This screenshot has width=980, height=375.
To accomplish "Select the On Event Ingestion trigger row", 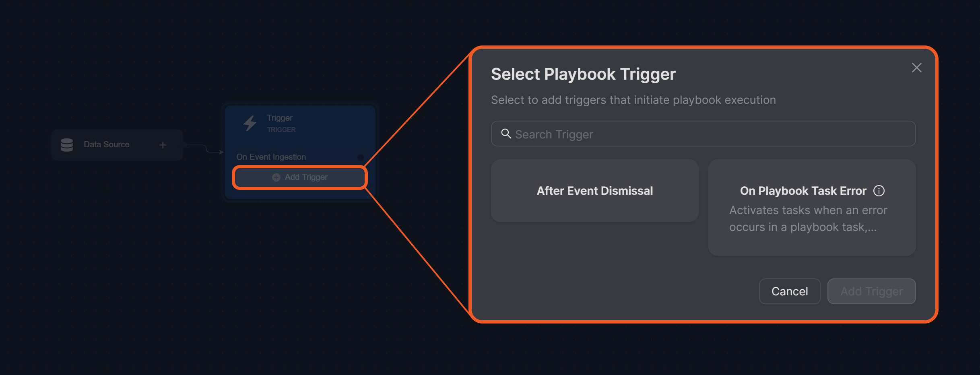I will tap(271, 157).
